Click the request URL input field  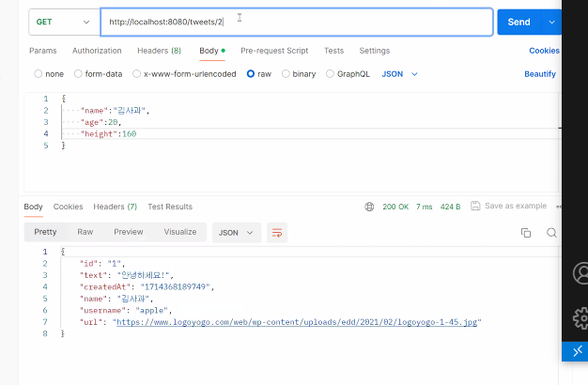point(297,23)
